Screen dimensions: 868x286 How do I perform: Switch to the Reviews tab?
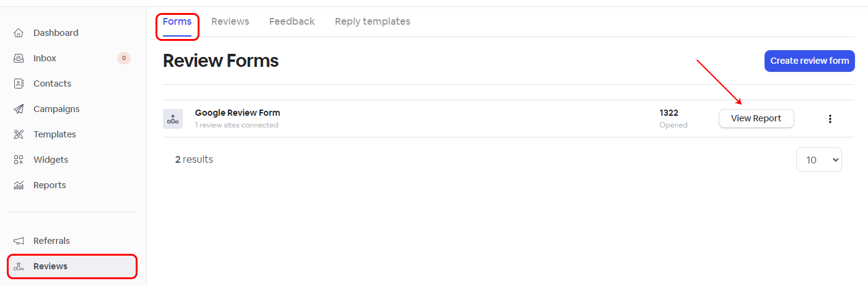(x=230, y=22)
